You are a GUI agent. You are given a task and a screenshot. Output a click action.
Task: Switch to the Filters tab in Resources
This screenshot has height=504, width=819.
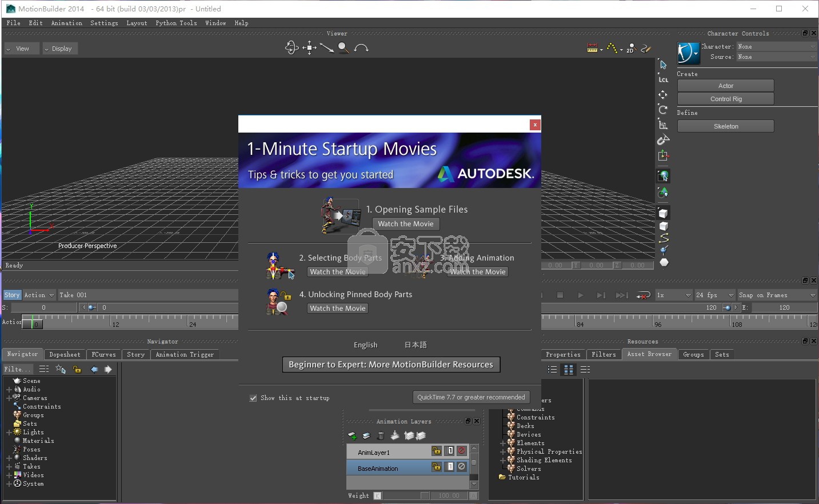pos(604,354)
